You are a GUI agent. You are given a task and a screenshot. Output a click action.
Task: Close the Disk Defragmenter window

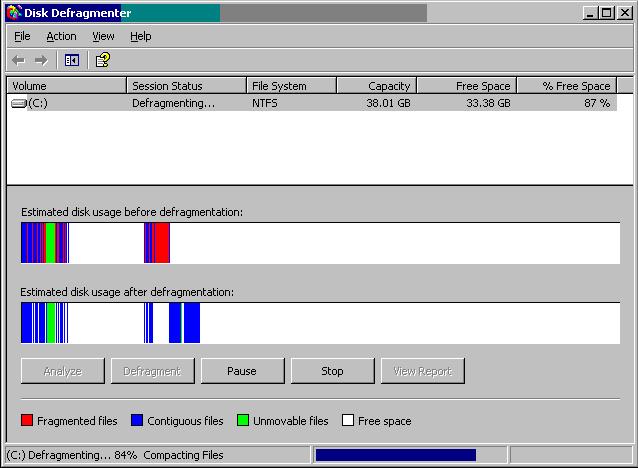625,13
